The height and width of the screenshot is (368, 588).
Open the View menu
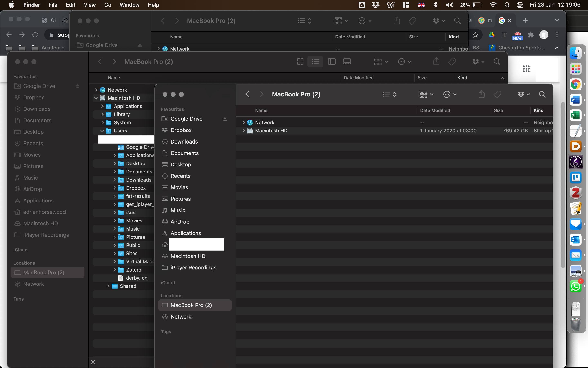point(90,5)
